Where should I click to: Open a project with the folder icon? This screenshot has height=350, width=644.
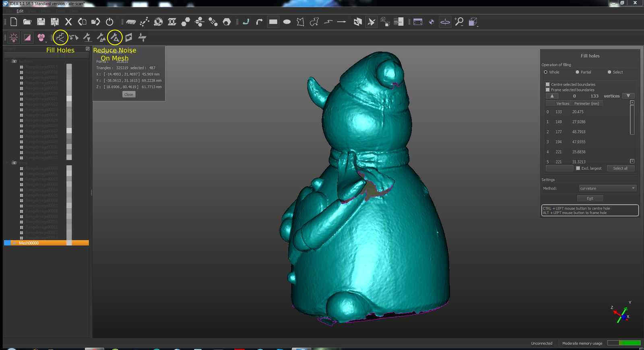(27, 22)
